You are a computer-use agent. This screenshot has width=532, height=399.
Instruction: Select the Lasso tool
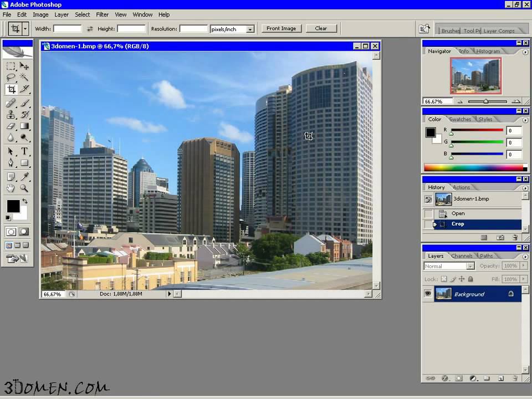(x=11, y=77)
